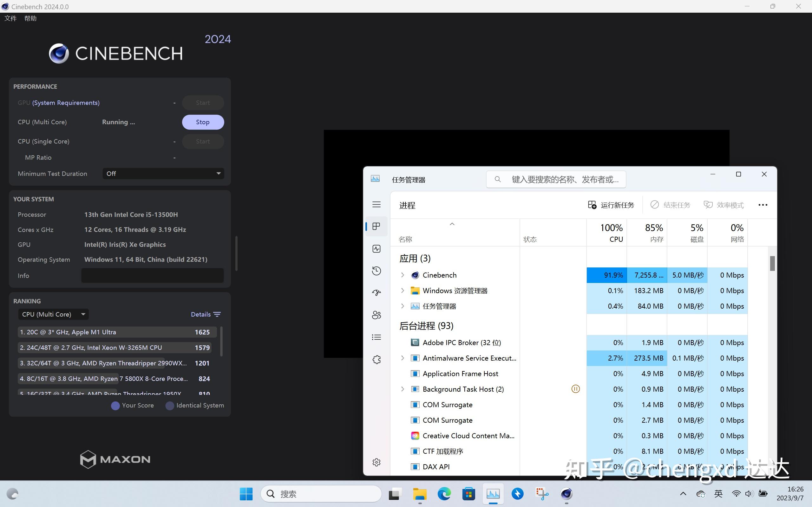Open the Minimum Test Duration dropdown
Screen dimensions: 812x507
(x=163, y=173)
